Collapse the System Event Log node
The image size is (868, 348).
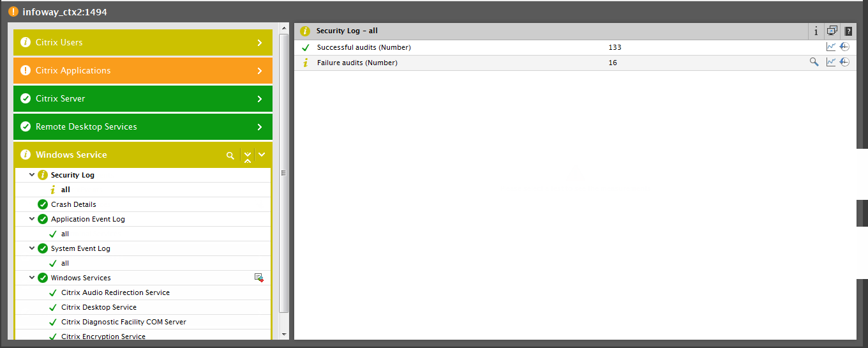32,248
